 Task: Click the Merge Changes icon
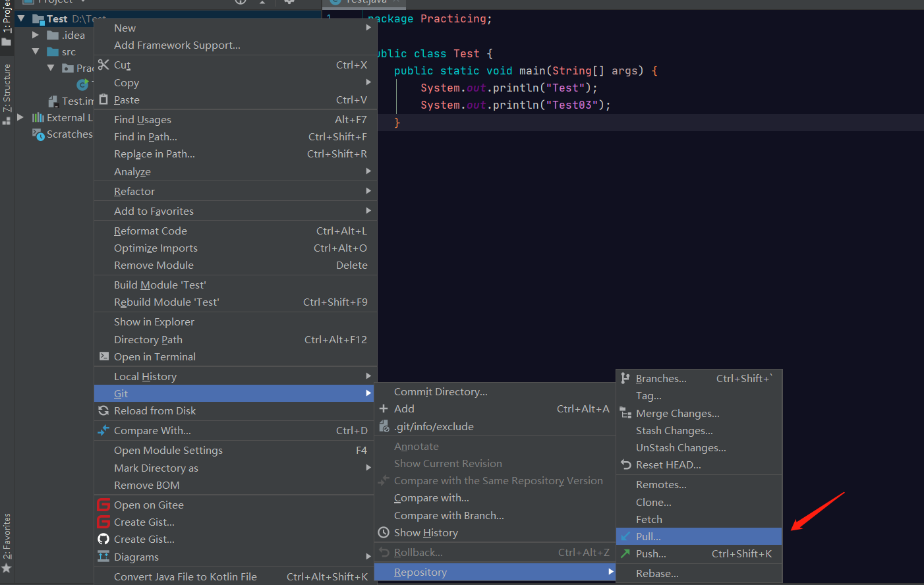pyautogui.click(x=625, y=413)
